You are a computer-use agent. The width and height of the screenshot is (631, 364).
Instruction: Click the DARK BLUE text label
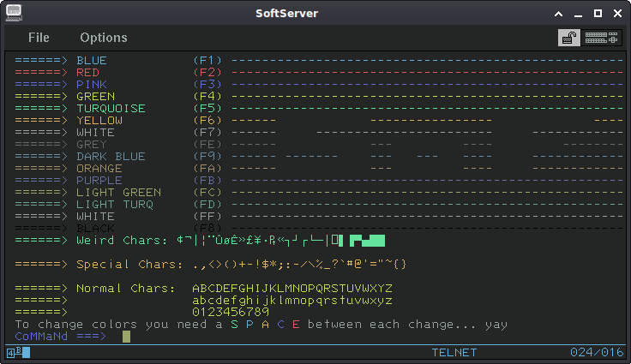(111, 157)
